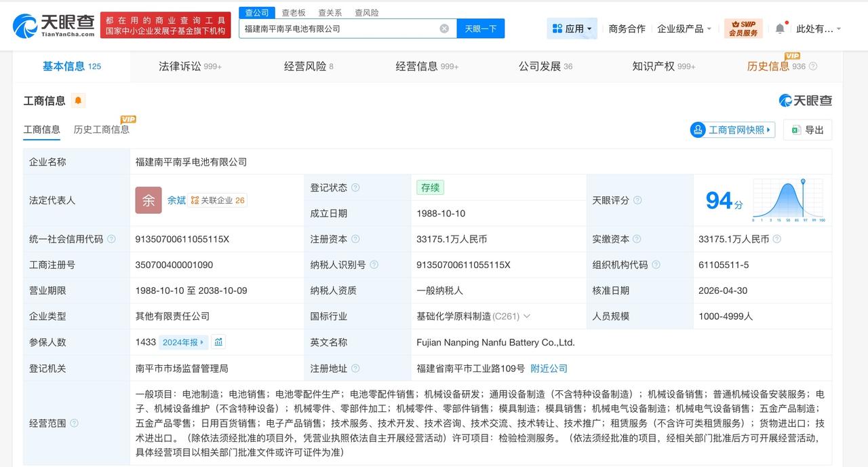Screen dimensions: 868x467
Task: Click help icon next to 注册资本
Action: coord(355,239)
